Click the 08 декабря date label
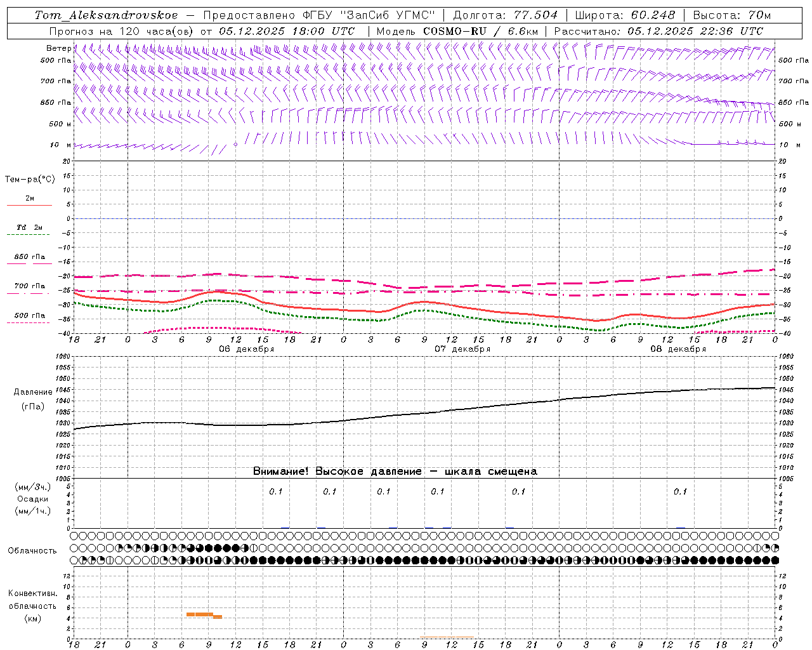 click(x=678, y=348)
